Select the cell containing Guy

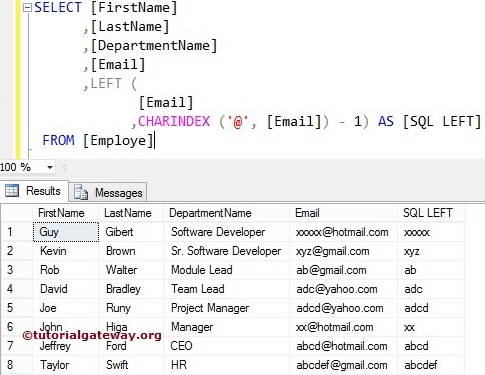click(66, 232)
